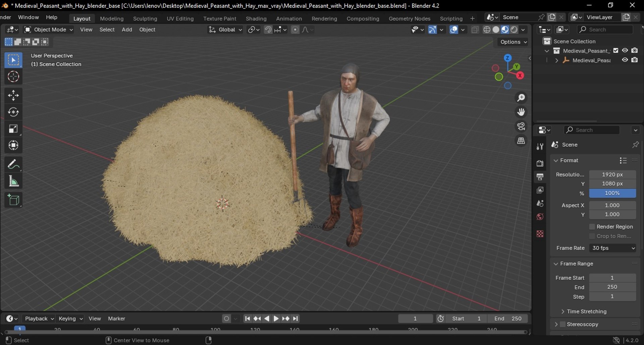This screenshot has width=644, height=345.
Task: Open the World properties tab
Action: (x=540, y=217)
